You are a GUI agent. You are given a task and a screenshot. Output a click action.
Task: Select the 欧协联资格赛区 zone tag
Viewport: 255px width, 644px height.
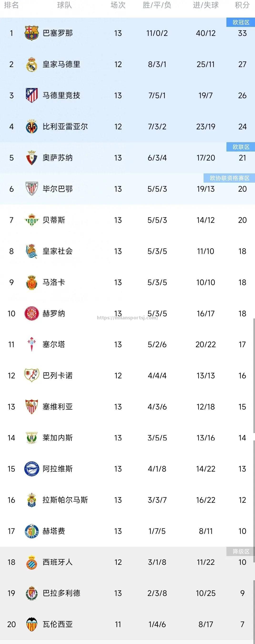[x=229, y=178]
